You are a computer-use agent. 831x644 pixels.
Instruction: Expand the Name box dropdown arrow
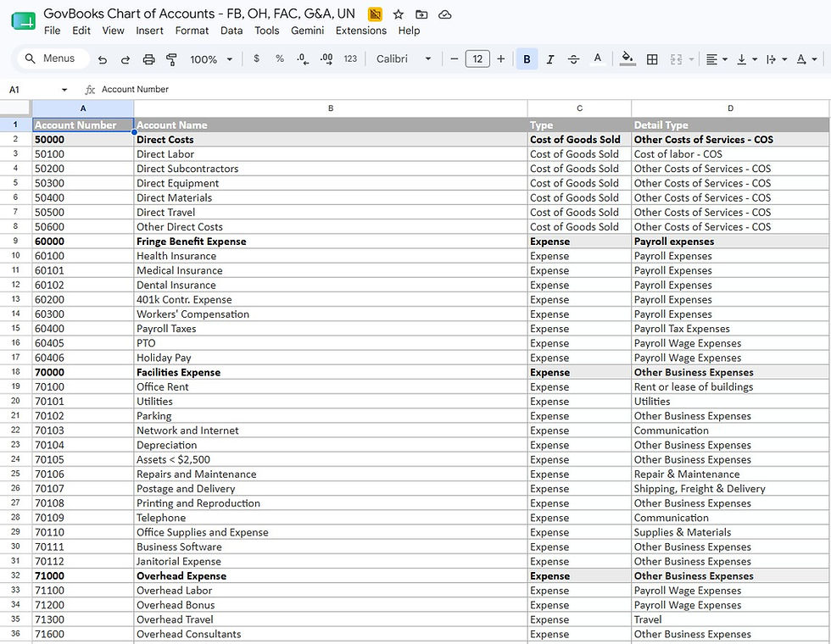tap(64, 90)
